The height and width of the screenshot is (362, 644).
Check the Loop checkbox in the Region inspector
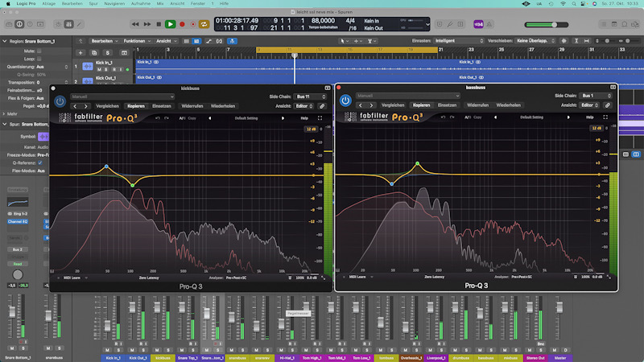click(x=39, y=59)
